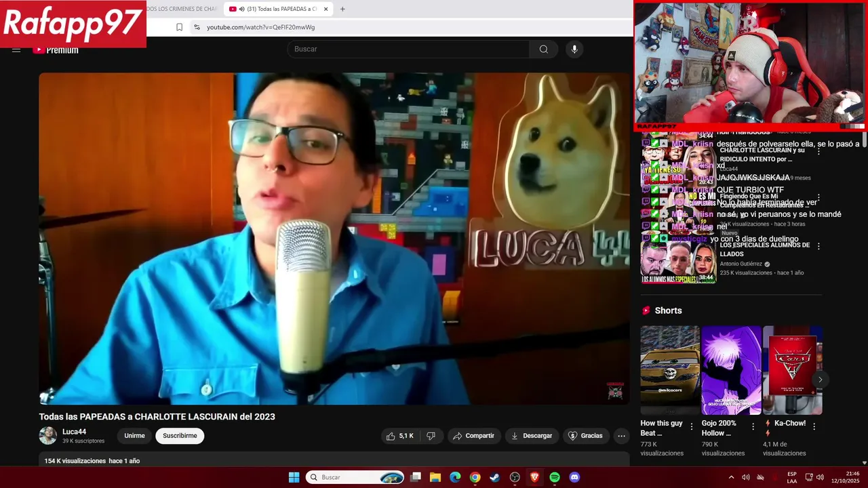Focus the YouTube Buscar search field
Image resolution: width=868 pixels, height=488 pixels.
pyautogui.click(x=408, y=49)
